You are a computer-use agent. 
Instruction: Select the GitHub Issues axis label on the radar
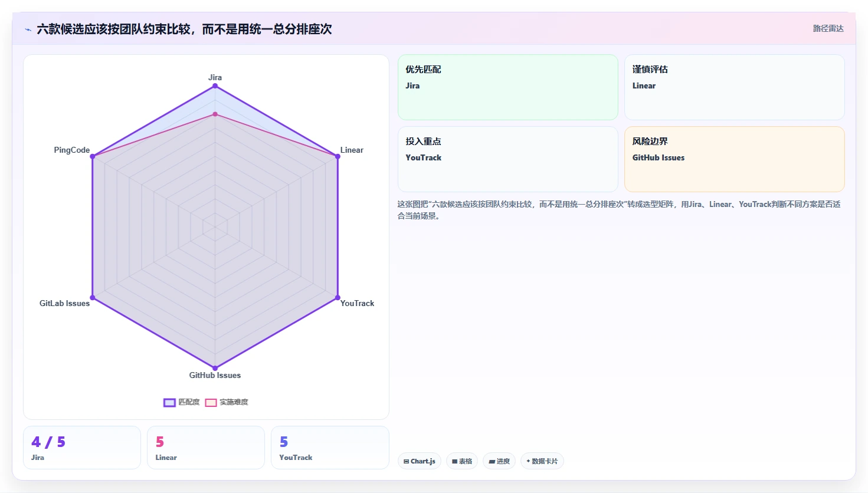point(215,375)
